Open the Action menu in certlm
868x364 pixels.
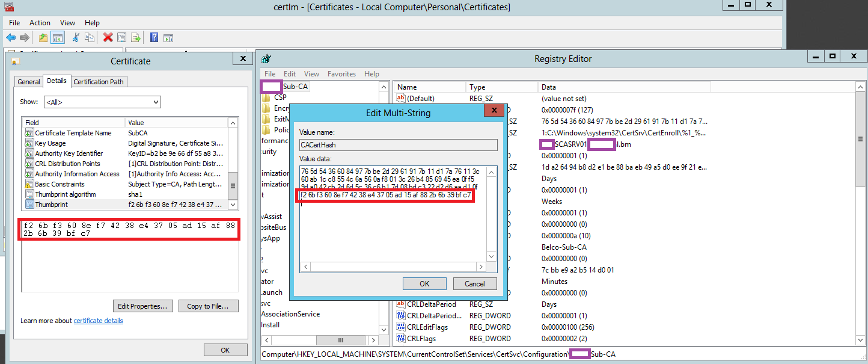(40, 23)
